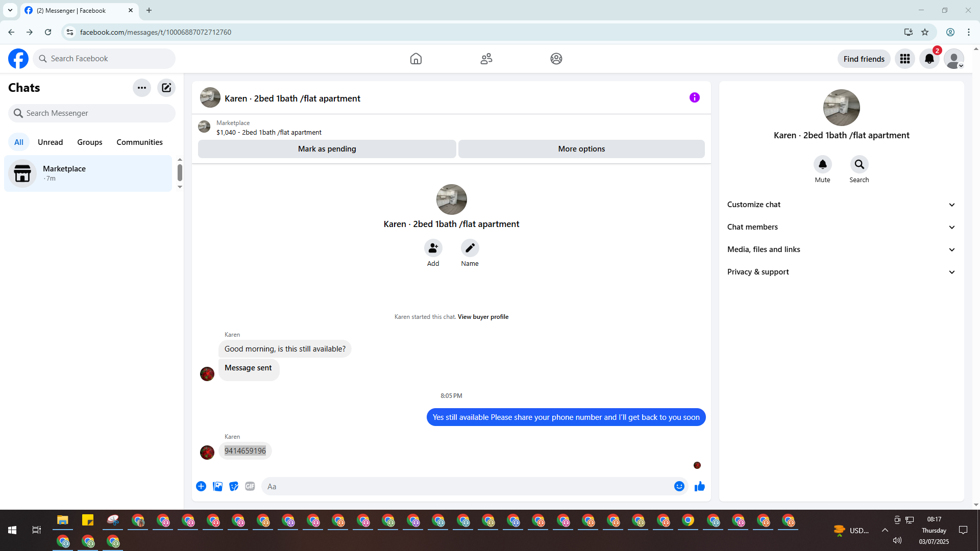Switch to the Unread chats tab
Viewport: 980px width, 551px height.
[50, 142]
